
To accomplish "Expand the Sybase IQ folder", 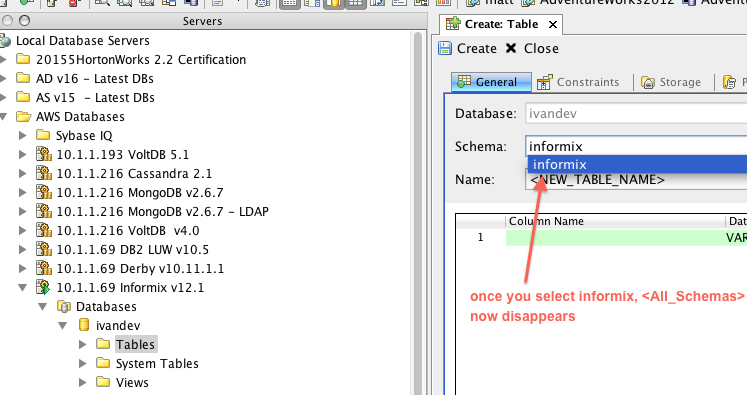I will [22, 136].
